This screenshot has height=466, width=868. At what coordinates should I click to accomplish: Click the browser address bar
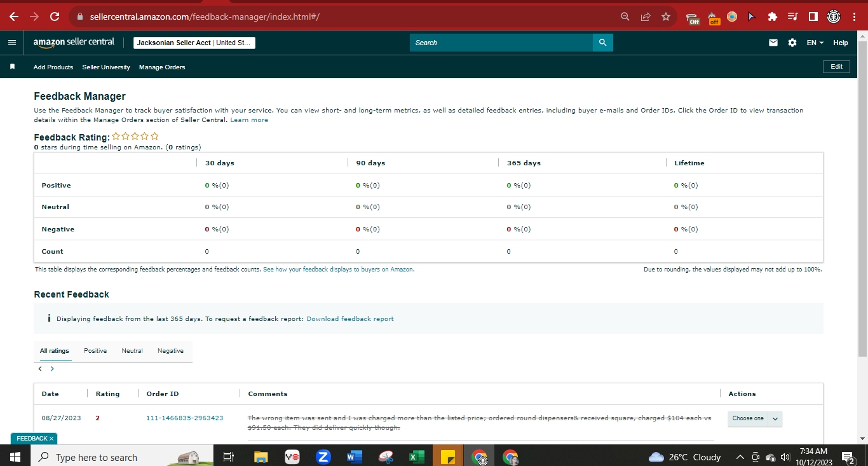pos(343,17)
